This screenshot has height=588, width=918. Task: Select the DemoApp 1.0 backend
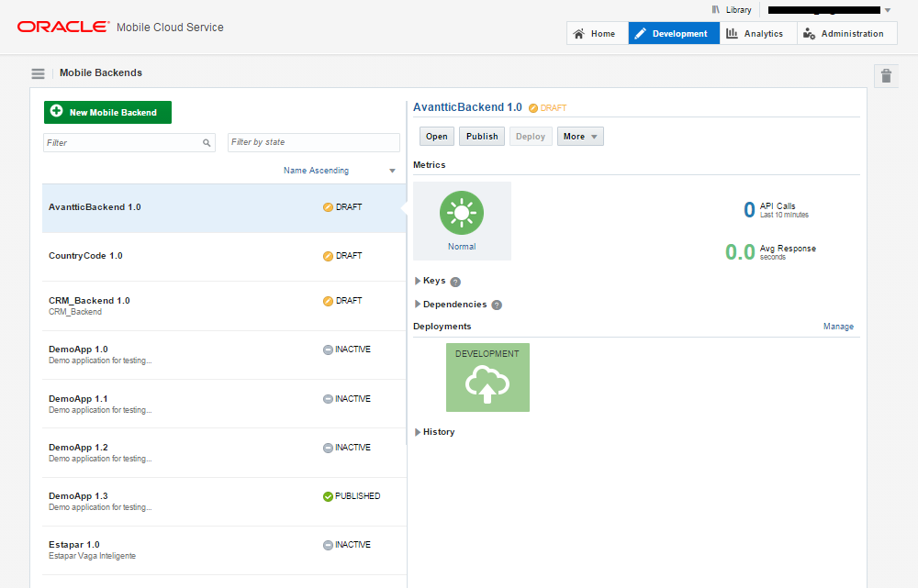click(x=224, y=355)
